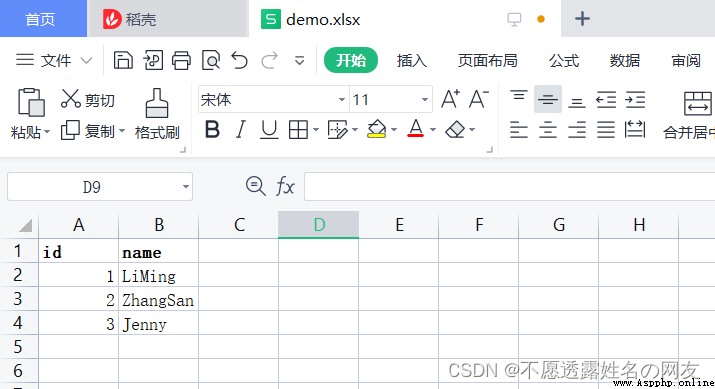The image size is (715, 389).
Task: Open the font size dropdown 11
Action: [425, 99]
